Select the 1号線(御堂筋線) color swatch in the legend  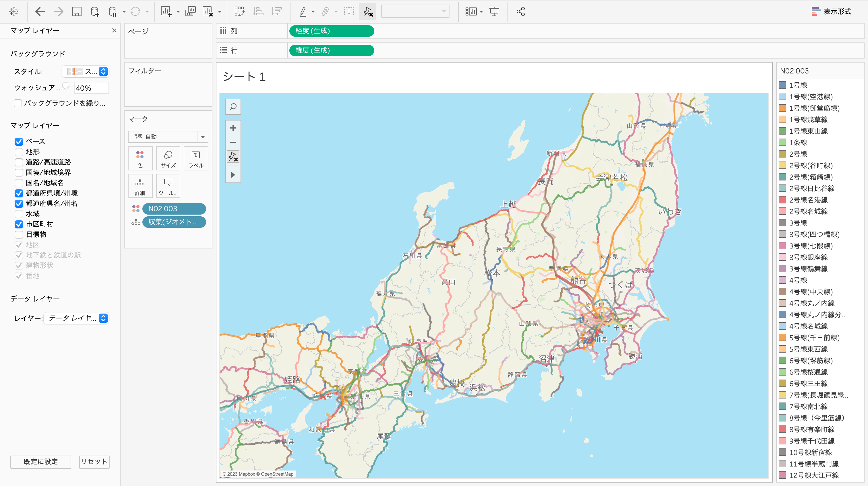[x=782, y=108]
